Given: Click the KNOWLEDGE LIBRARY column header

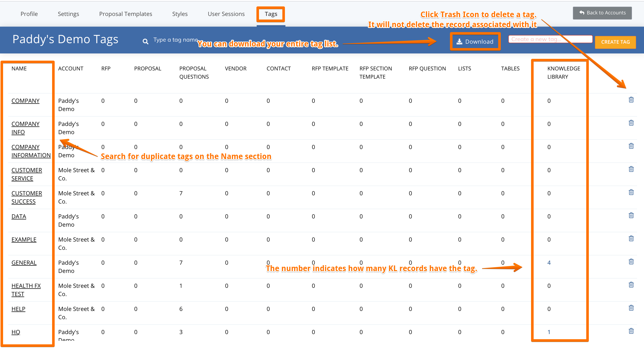Looking at the screenshot, I should (x=563, y=73).
